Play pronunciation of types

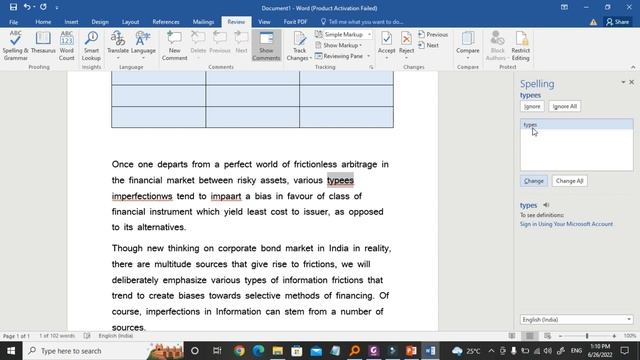(x=546, y=205)
